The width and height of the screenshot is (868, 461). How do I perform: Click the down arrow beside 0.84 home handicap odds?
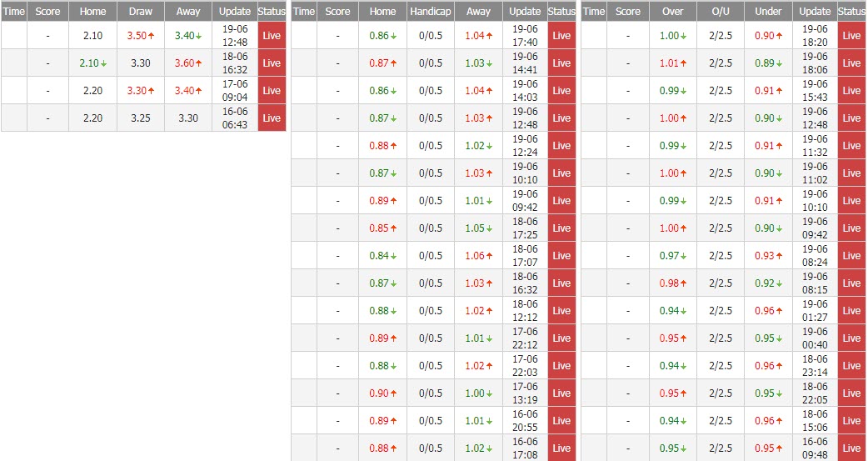tap(394, 256)
